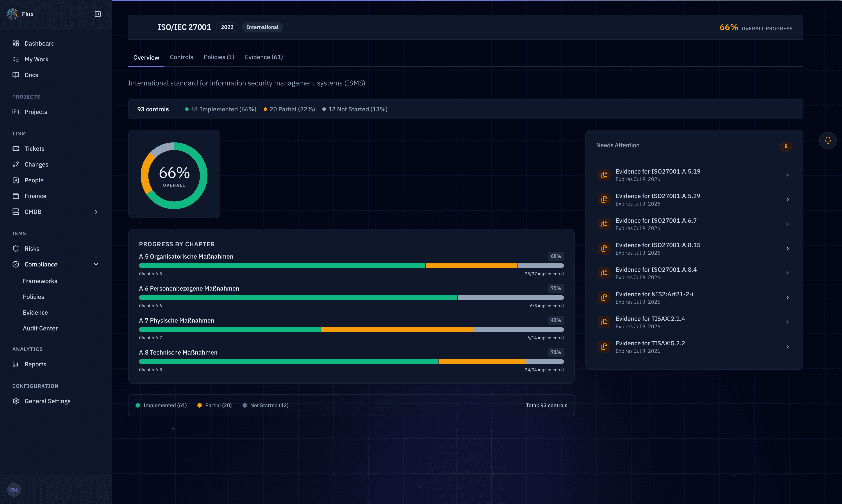Screen dimensions: 842x504
Task: Click the CMDB server icon
Action: 16,212
